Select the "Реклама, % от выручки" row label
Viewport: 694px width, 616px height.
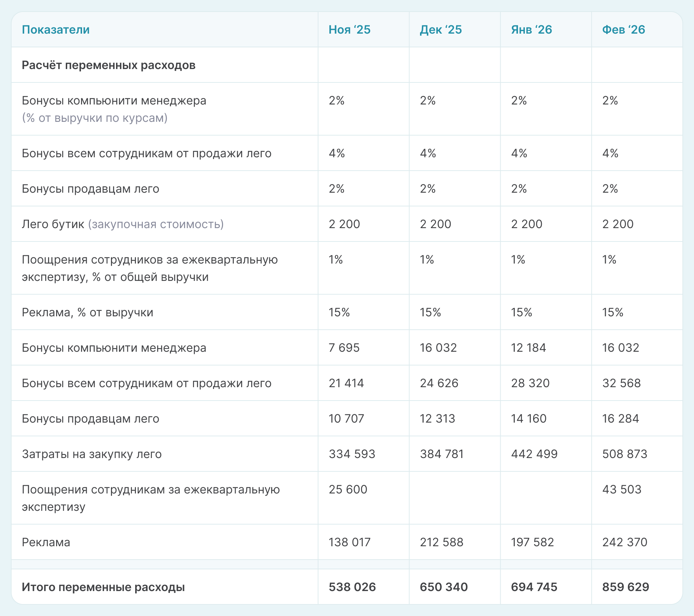tap(87, 312)
